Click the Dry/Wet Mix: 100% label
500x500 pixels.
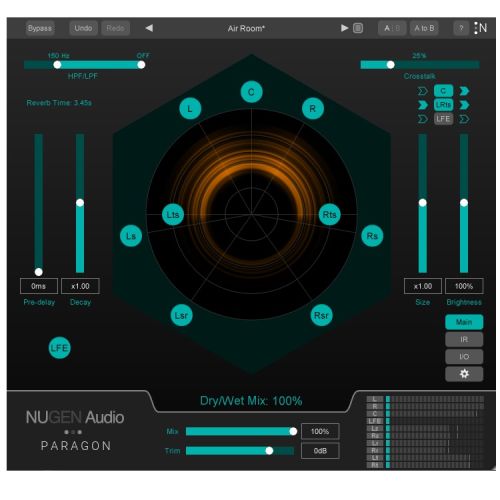tap(251, 401)
